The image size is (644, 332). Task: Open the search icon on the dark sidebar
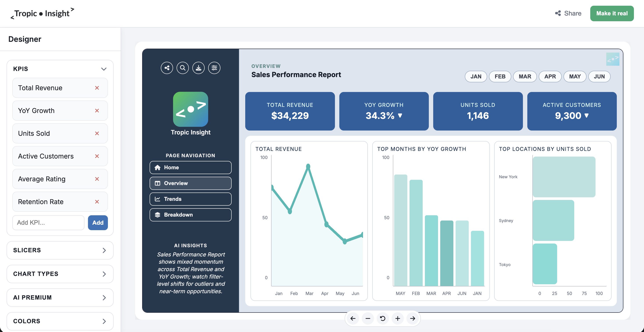[183, 68]
